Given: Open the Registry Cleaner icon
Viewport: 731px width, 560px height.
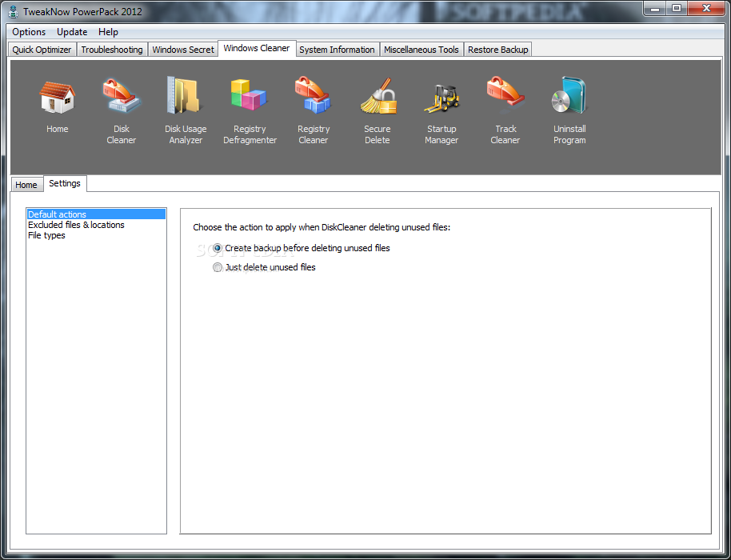Looking at the screenshot, I should [x=313, y=95].
